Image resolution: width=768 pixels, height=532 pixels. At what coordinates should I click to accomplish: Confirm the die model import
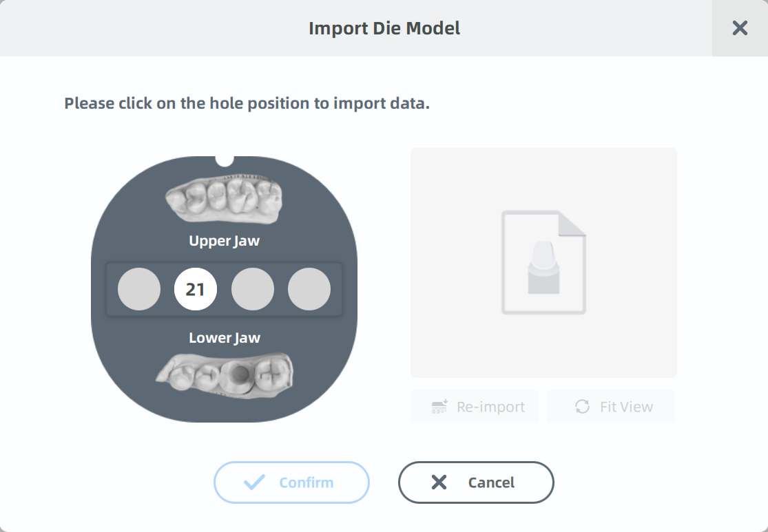click(x=291, y=482)
